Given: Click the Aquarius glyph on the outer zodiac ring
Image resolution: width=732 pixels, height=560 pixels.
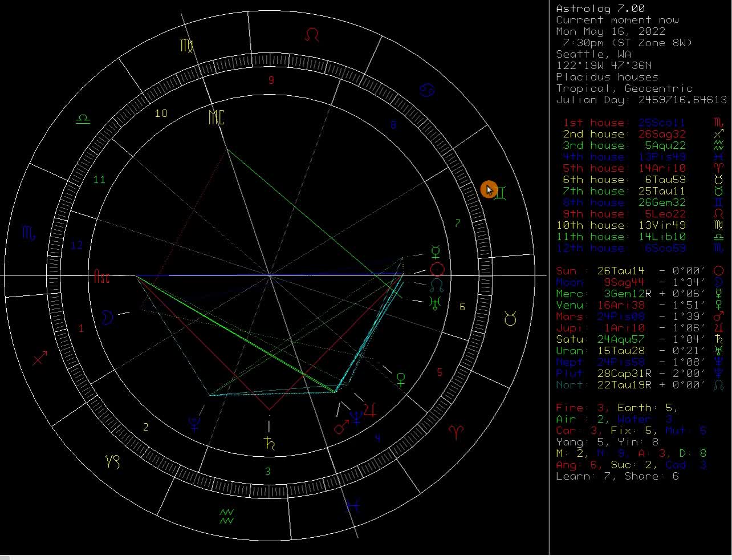Looking at the screenshot, I should (227, 517).
